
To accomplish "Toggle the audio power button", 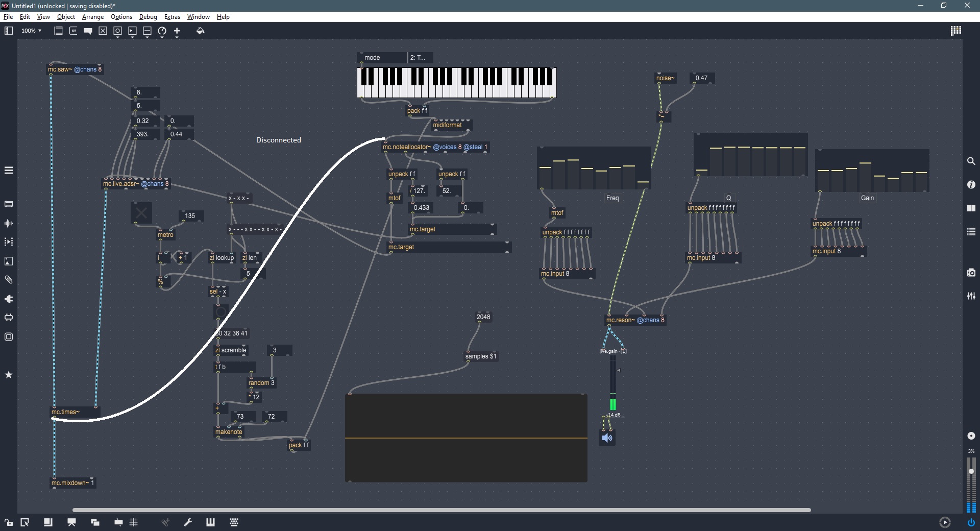I will tap(971, 522).
